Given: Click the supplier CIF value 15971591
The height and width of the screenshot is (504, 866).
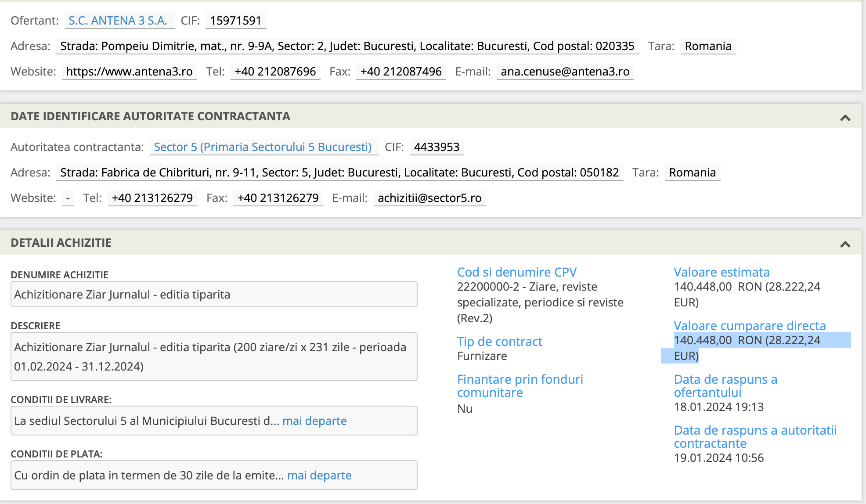Looking at the screenshot, I should 235,21.
